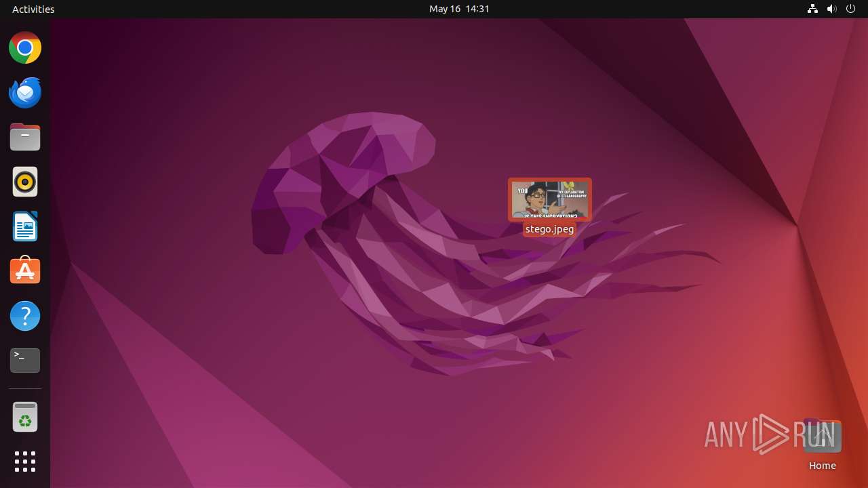Open the Trash in the dock
The image size is (868, 488).
(25, 417)
